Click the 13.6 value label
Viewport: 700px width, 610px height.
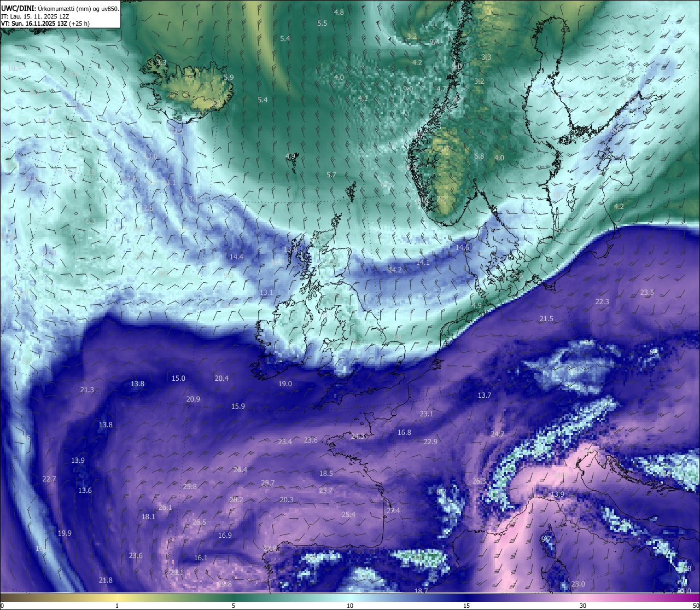[x=85, y=491]
